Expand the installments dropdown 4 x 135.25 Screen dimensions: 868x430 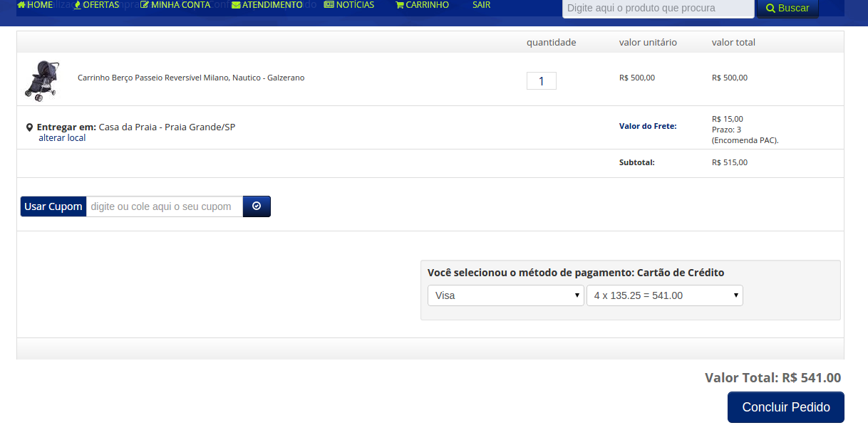click(x=665, y=295)
